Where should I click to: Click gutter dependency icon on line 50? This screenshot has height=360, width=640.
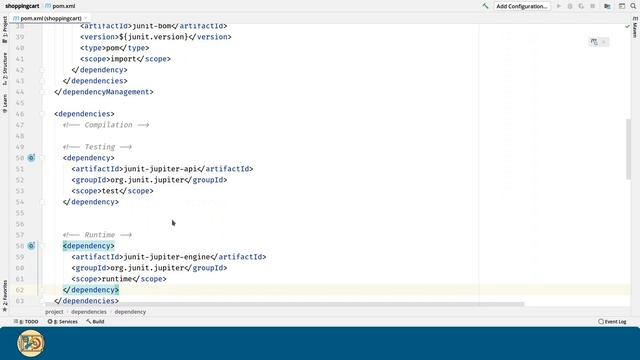coord(31,158)
